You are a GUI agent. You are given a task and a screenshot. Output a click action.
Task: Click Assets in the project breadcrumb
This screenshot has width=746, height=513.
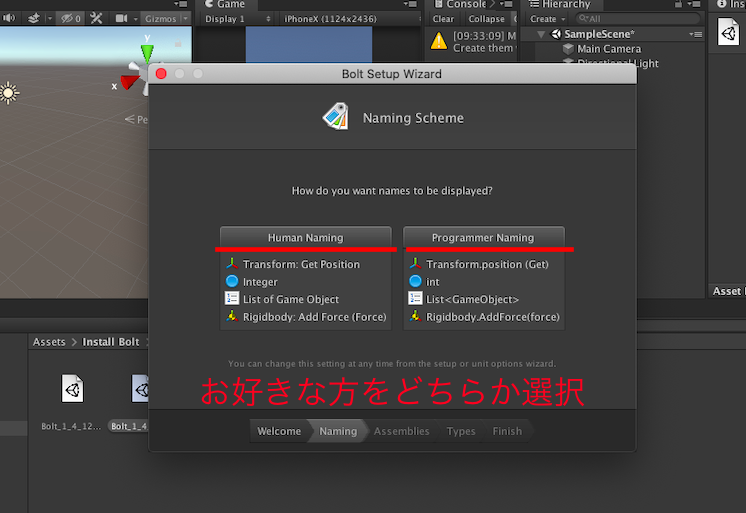point(49,342)
